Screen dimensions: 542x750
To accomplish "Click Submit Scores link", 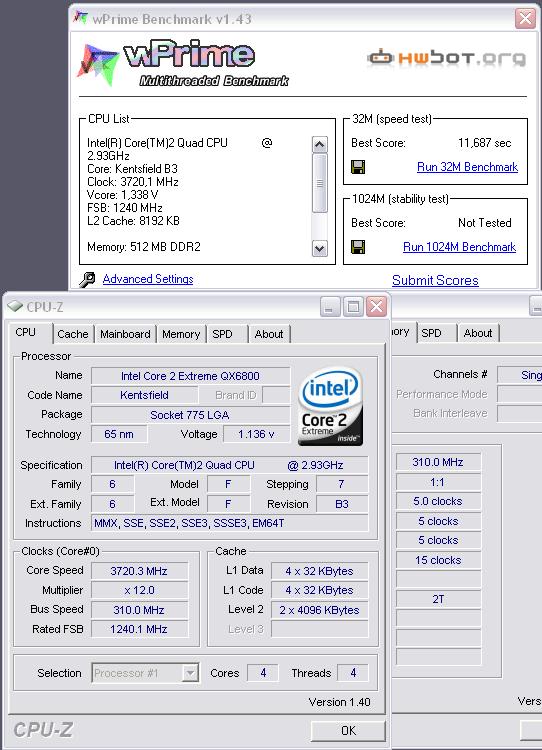I will [435, 280].
